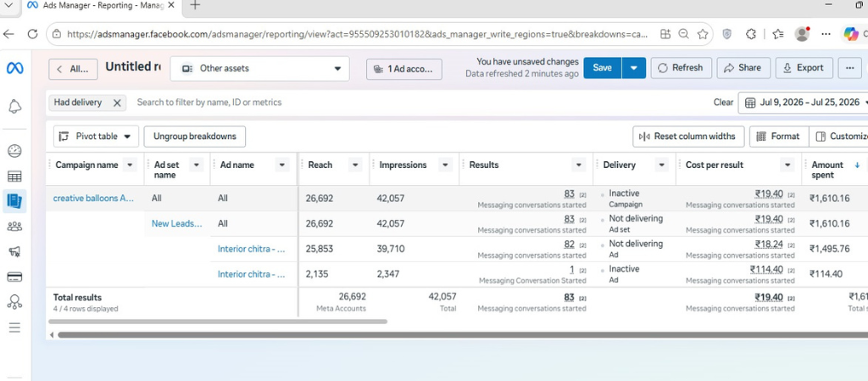868x381 pixels.
Task: Open the Save options dropdown arrow
Action: [634, 68]
